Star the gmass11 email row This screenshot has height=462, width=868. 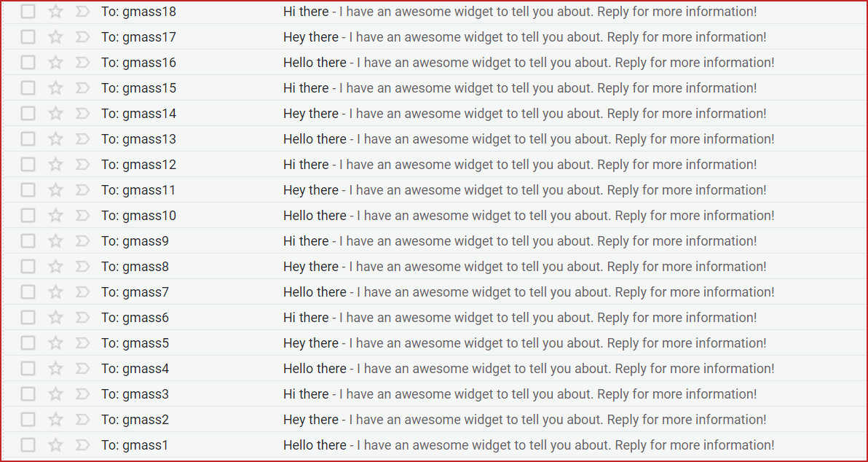(55, 190)
